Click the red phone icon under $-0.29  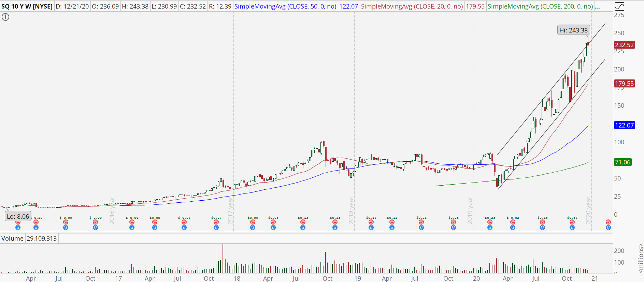point(36,222)
